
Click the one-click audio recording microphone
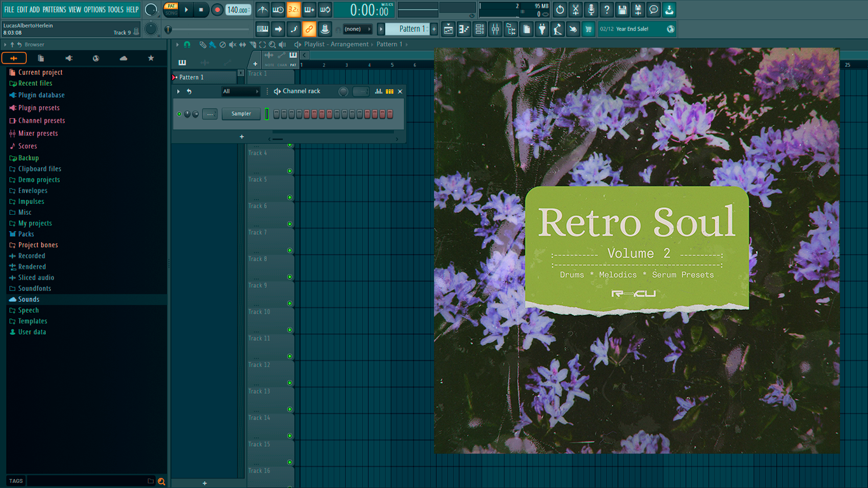(x=591, y=10)
